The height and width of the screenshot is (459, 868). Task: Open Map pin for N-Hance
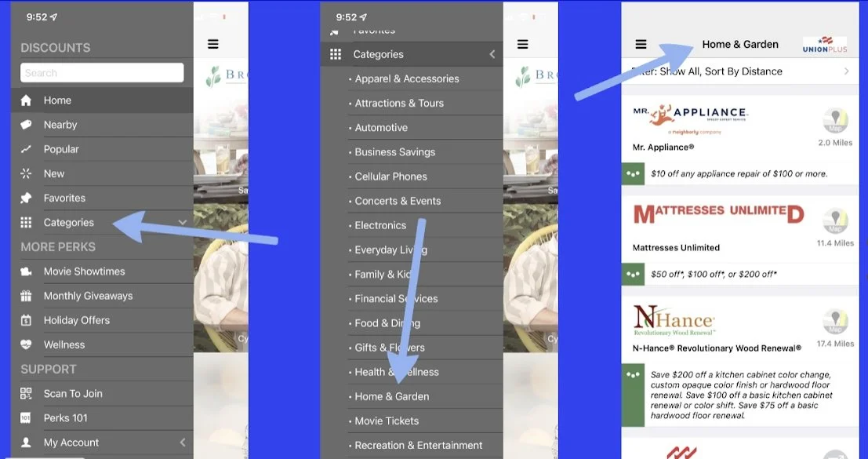[835, 322]
